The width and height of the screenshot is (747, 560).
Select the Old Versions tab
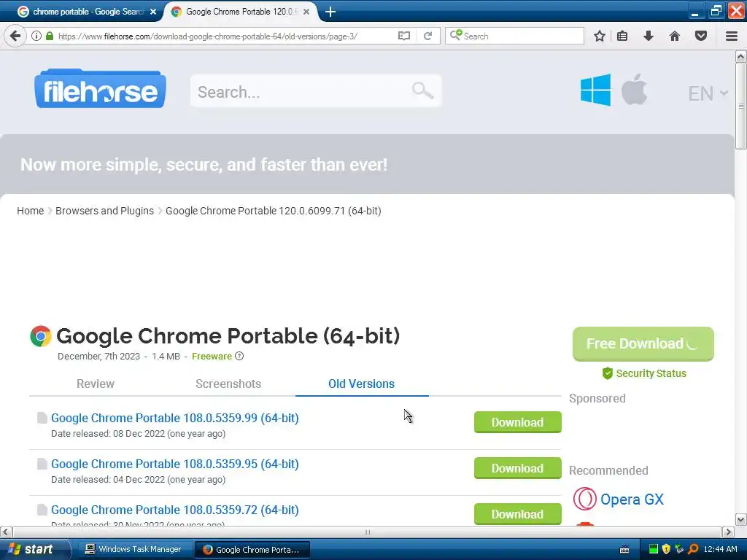(x=362, y=384)
